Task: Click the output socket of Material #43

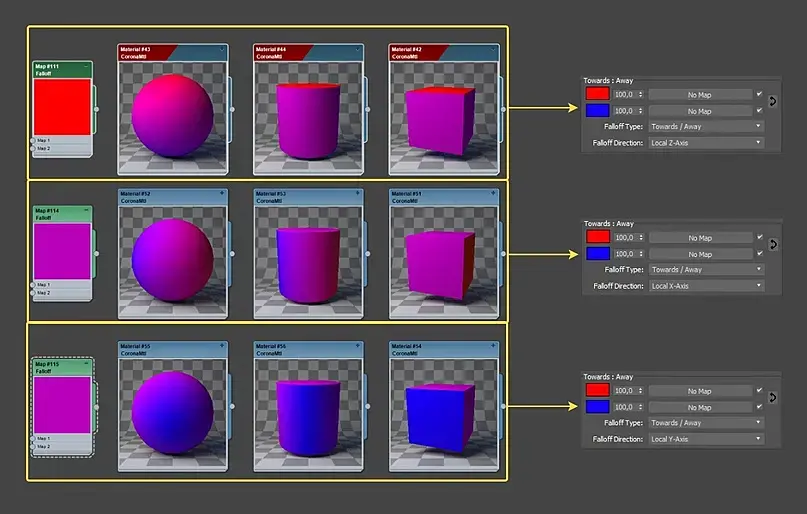Action: click(232, 109)
